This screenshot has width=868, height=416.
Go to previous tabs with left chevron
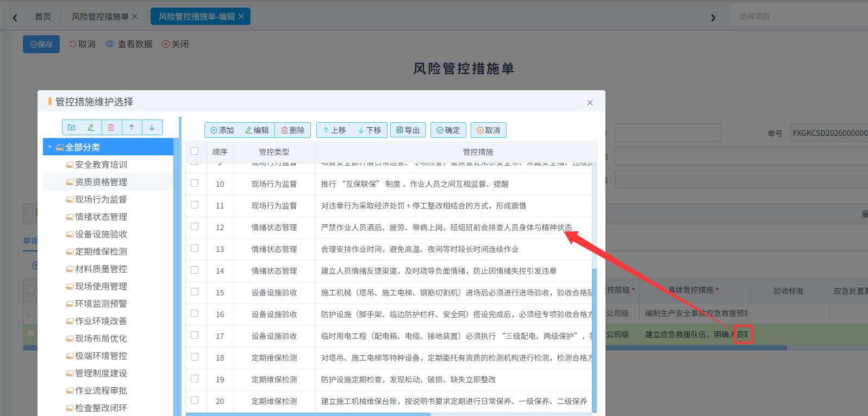coord(15,17)
